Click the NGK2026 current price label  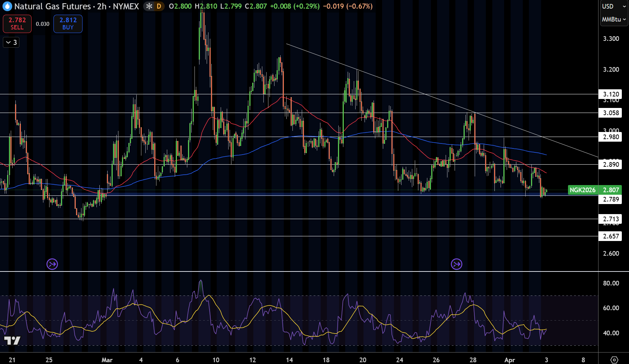(595, 190)
